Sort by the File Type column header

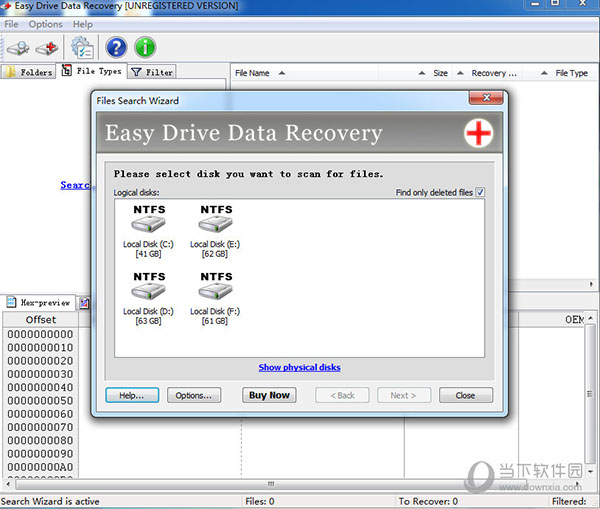coord(571,73)
